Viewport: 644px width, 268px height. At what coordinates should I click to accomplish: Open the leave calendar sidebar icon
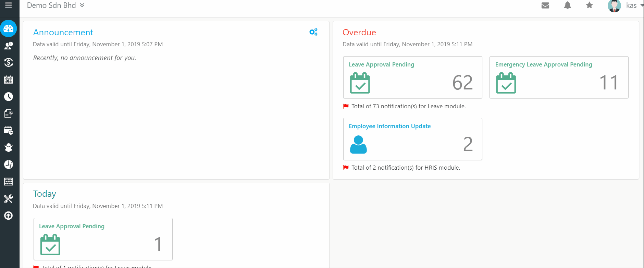(9, 80)
